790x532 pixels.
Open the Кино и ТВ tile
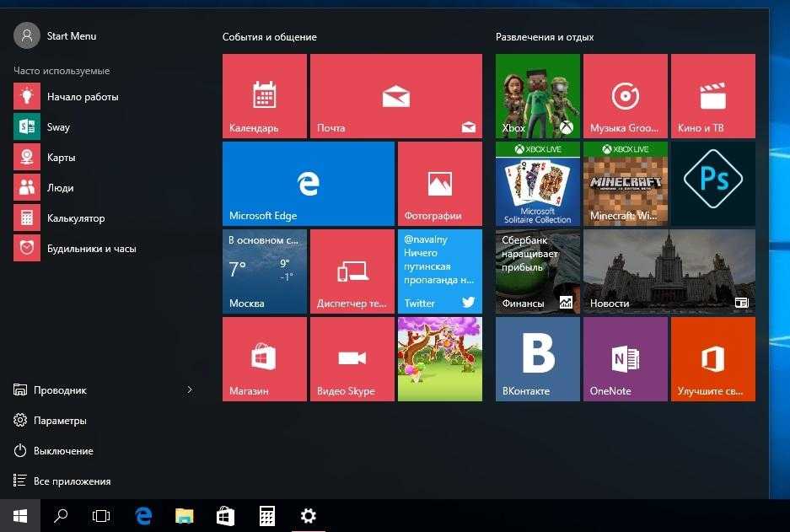coord(712,96)
